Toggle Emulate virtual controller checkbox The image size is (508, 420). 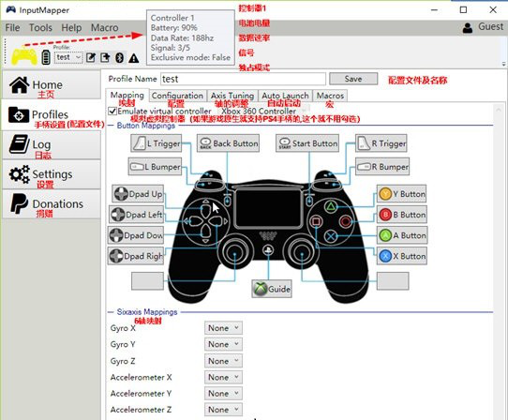pyautogui.click(x=112, y=112)
